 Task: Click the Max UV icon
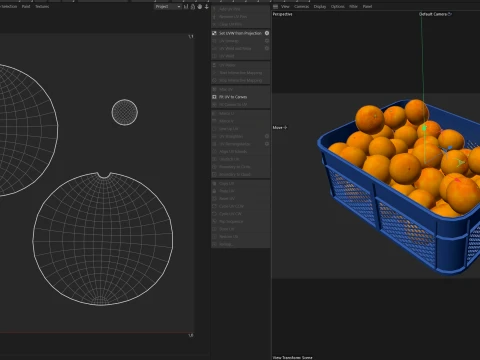214,89
